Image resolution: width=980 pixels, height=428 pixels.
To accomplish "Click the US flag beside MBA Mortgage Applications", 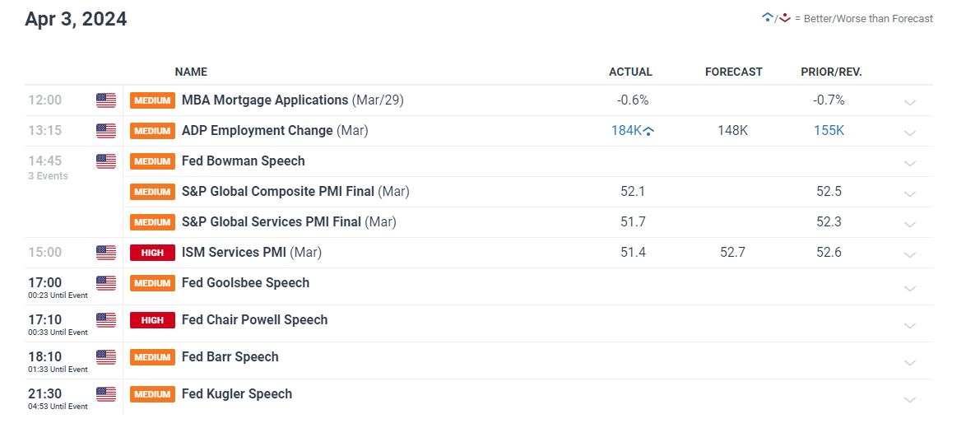I will pos(106,100).
